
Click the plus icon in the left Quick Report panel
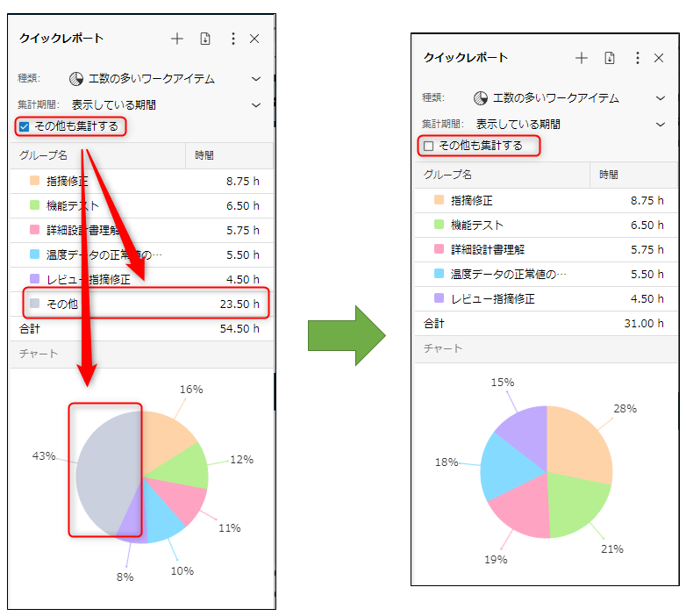coord(177,39)
